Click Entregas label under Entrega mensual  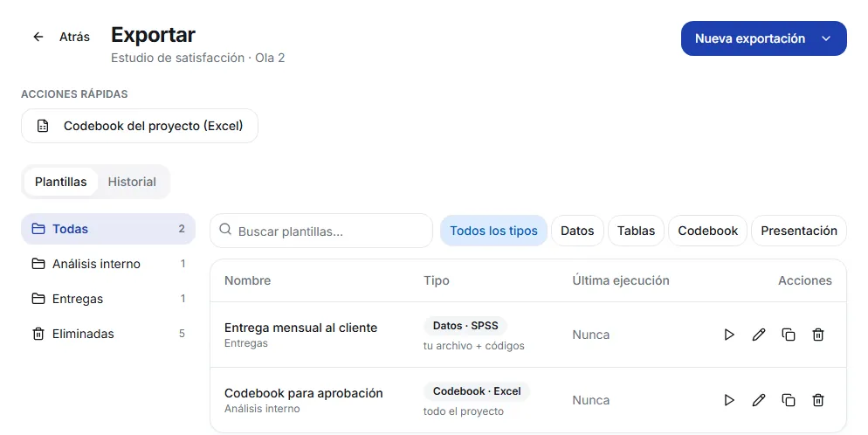pos(245,343)
